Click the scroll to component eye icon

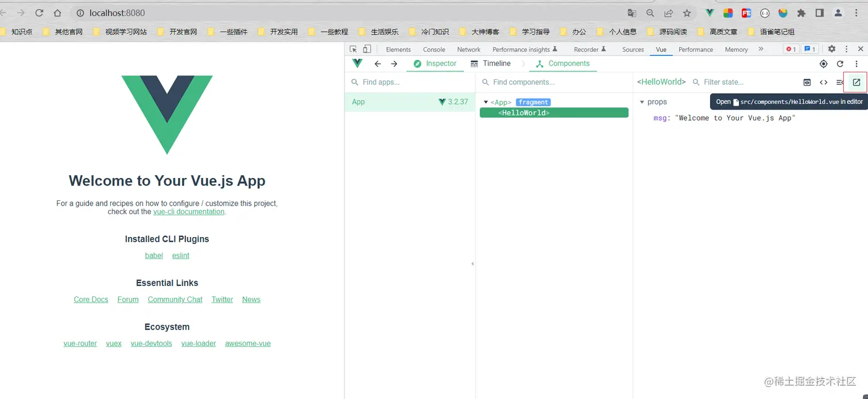[x=807, y=82]
